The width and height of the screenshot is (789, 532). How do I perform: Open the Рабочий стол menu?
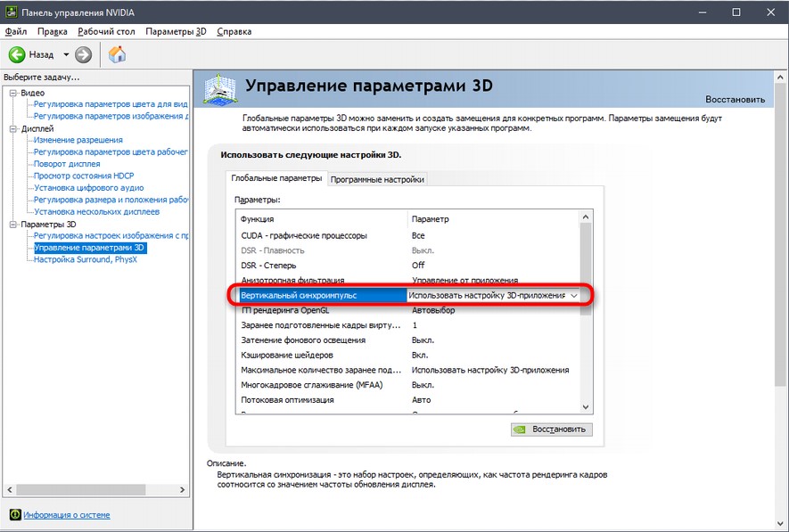pyautogui.click(x=106, y=31)
